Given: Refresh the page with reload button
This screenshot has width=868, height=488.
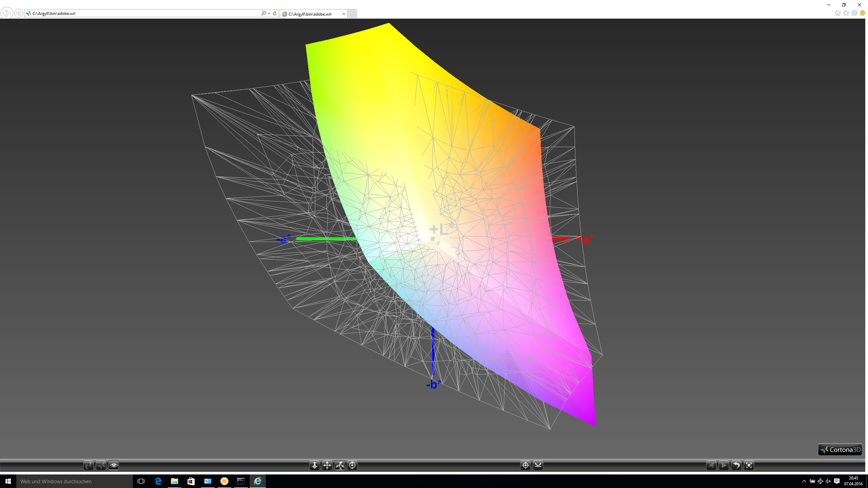Looking at the screenshot, I should pos(274,14).
